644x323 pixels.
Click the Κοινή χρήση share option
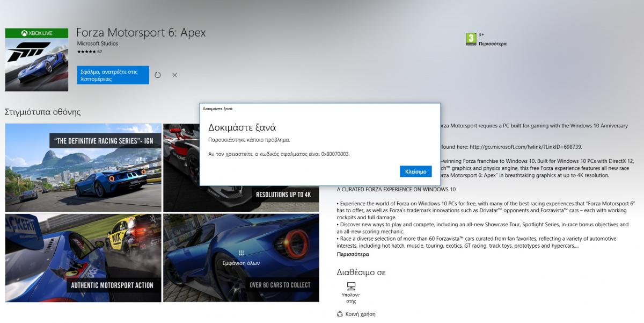click(356, 314)
